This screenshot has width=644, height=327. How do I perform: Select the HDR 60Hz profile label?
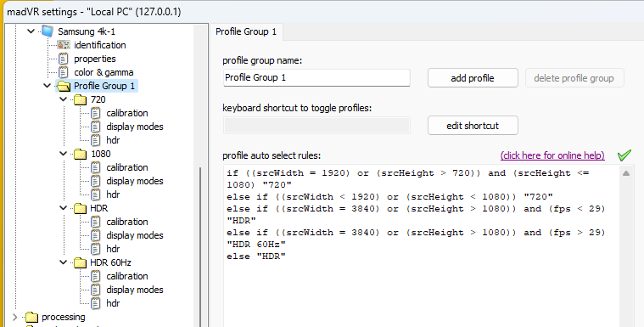coord(110,262)
